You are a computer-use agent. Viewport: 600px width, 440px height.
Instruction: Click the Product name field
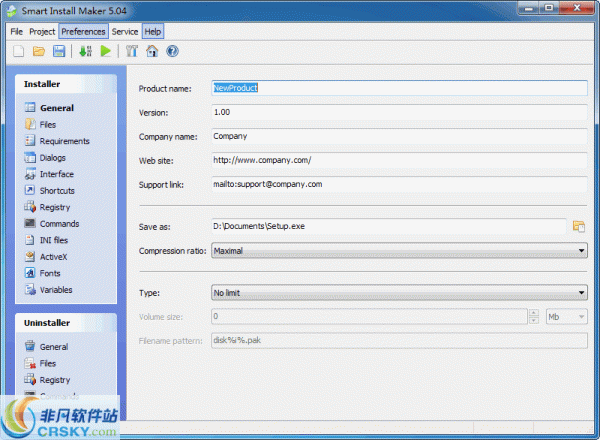[399, 88]
